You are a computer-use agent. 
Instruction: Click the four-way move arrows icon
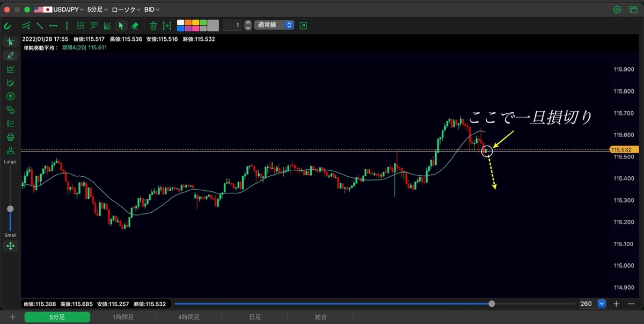(x=10, y=246)
